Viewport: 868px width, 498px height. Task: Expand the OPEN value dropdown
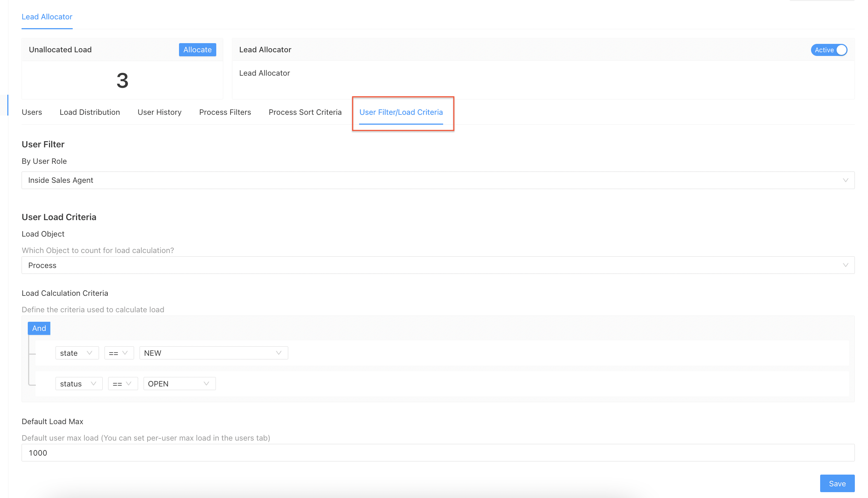click(179, 384)
